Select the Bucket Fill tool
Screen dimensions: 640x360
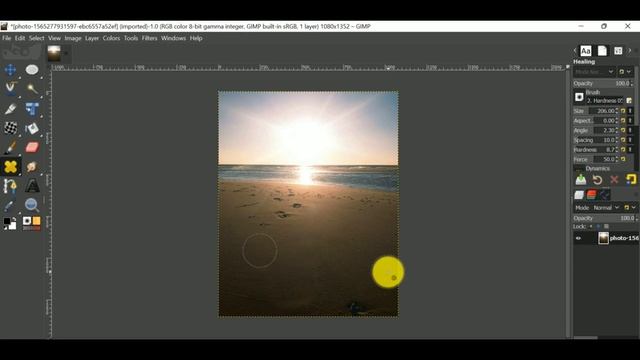[x=32, y=128]
